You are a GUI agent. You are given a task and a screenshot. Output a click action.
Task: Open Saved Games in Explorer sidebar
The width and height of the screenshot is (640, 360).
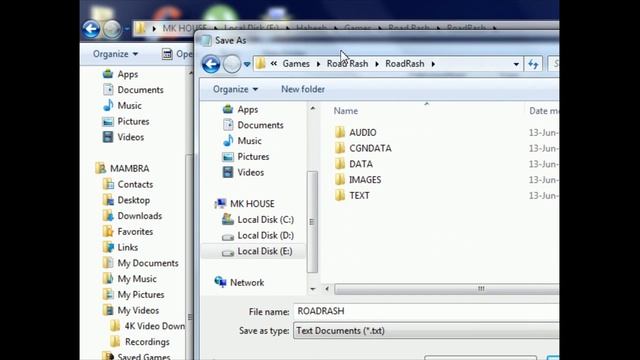(x=136, y=356)
